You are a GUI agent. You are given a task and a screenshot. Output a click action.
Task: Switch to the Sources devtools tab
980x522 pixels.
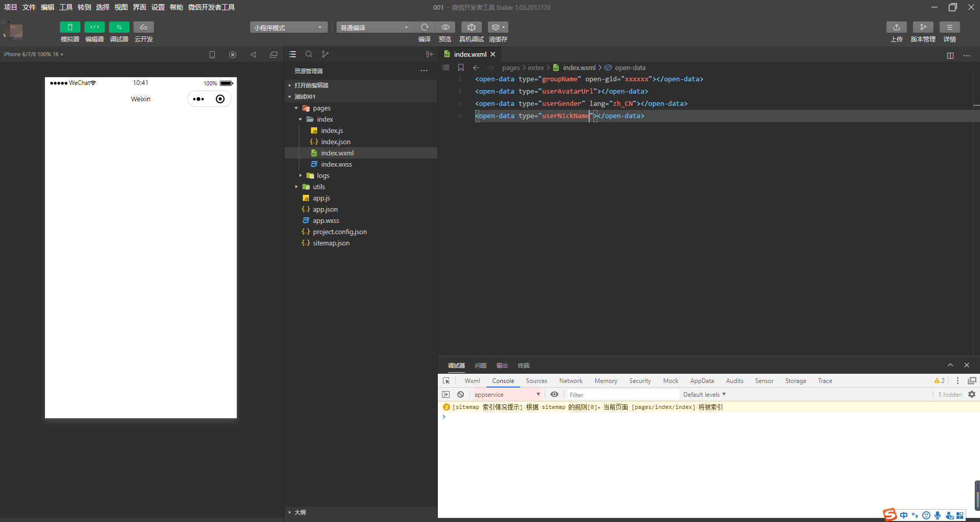(537, 381)
